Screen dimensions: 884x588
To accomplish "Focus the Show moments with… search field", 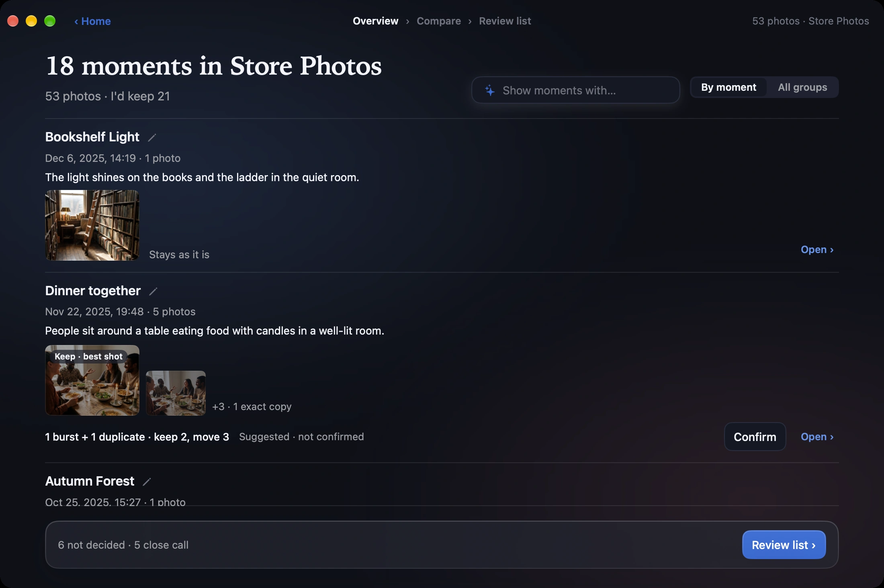I will coord(575,90).
